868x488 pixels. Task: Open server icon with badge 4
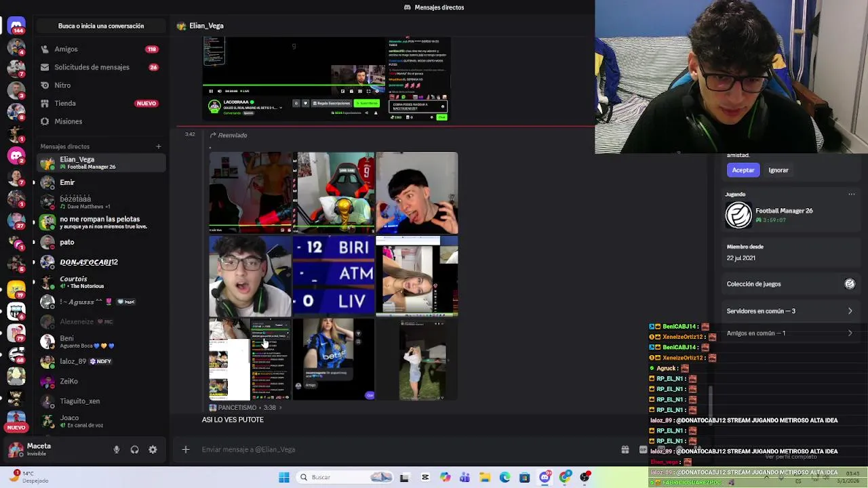coord(16,47)
